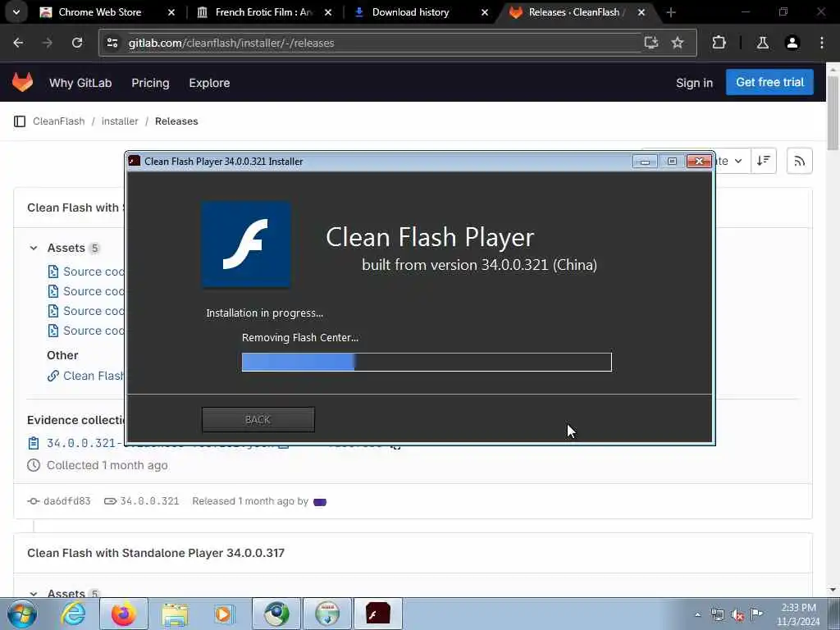Open the releases RSS feed icon

point(799,161)
